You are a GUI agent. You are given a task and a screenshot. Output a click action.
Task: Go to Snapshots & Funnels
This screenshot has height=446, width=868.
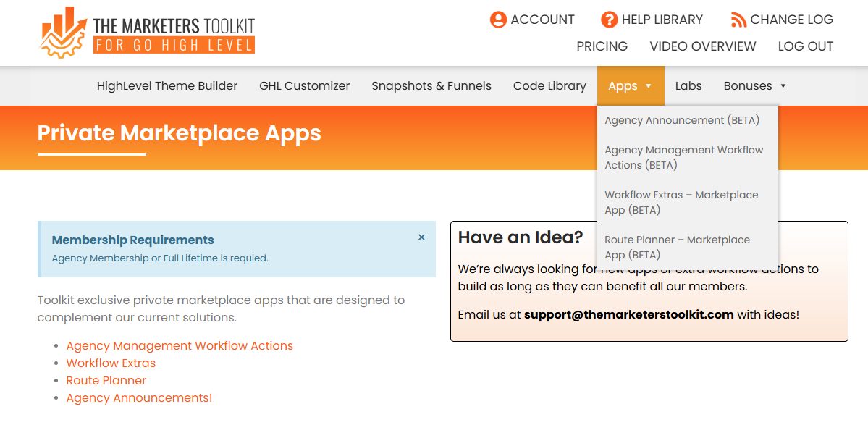(431, 85)
